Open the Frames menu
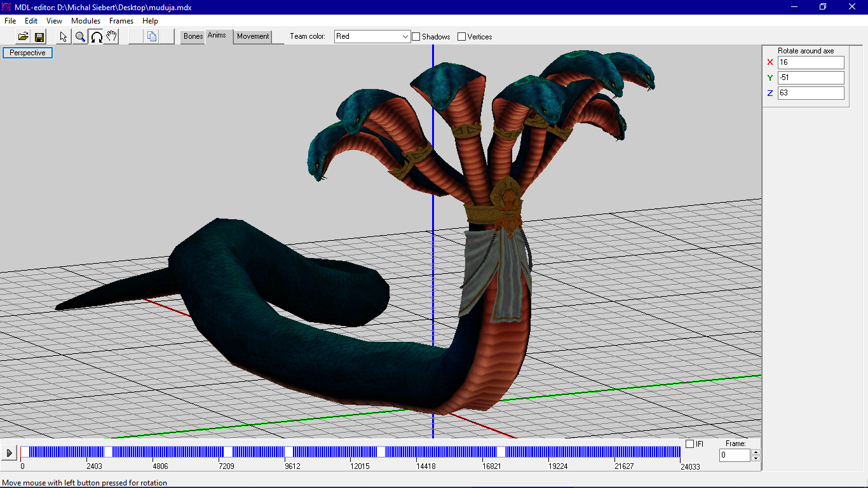Viewport: 868px width, 488px height. tap(121, 21)
